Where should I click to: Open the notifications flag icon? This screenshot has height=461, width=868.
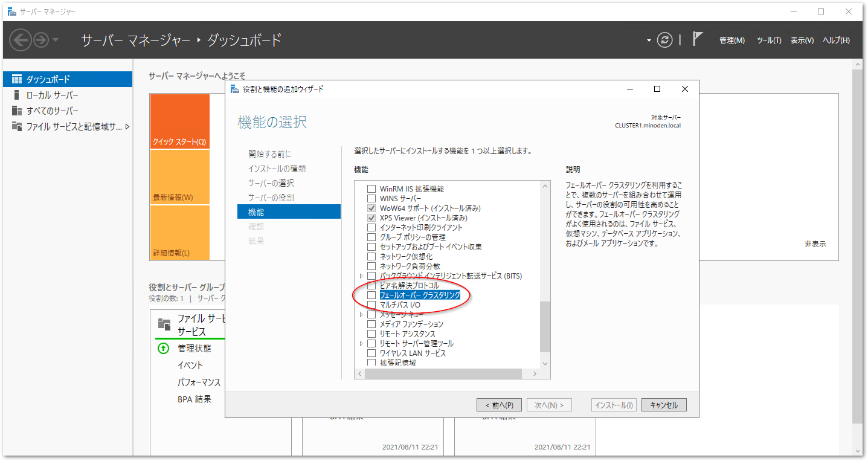(697, 37)
